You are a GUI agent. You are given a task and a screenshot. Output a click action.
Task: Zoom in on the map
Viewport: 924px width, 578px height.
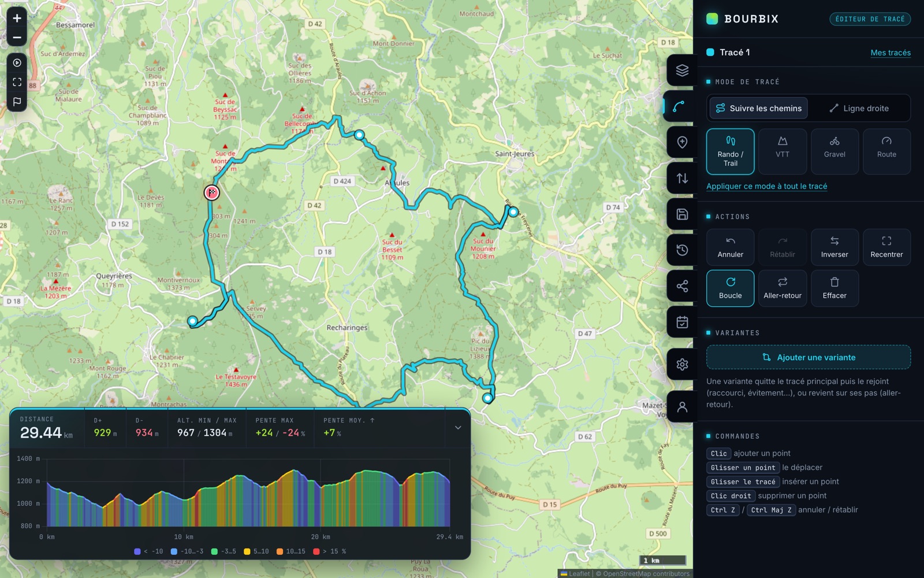click(17, 18)
